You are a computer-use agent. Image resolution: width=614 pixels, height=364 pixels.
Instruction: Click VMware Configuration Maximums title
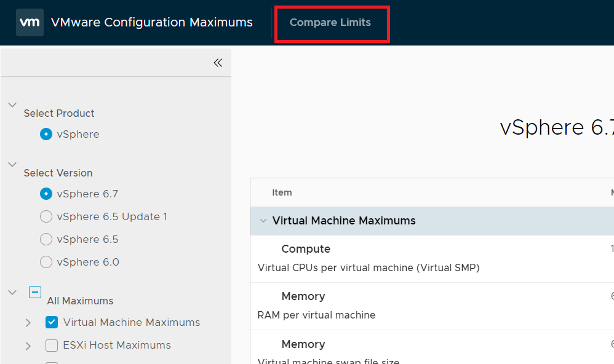[151, 22]
